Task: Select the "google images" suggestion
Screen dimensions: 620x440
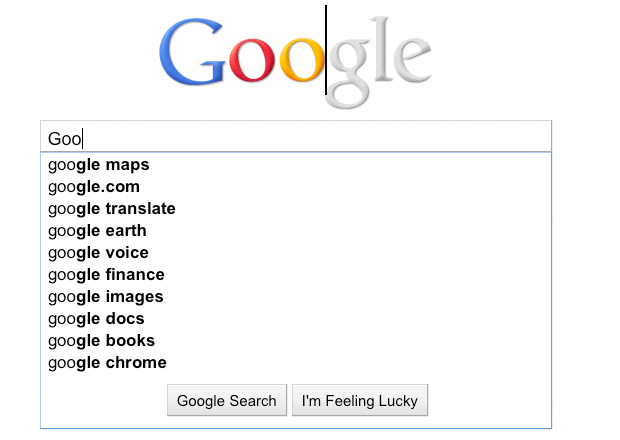Action: pos(105,297)
